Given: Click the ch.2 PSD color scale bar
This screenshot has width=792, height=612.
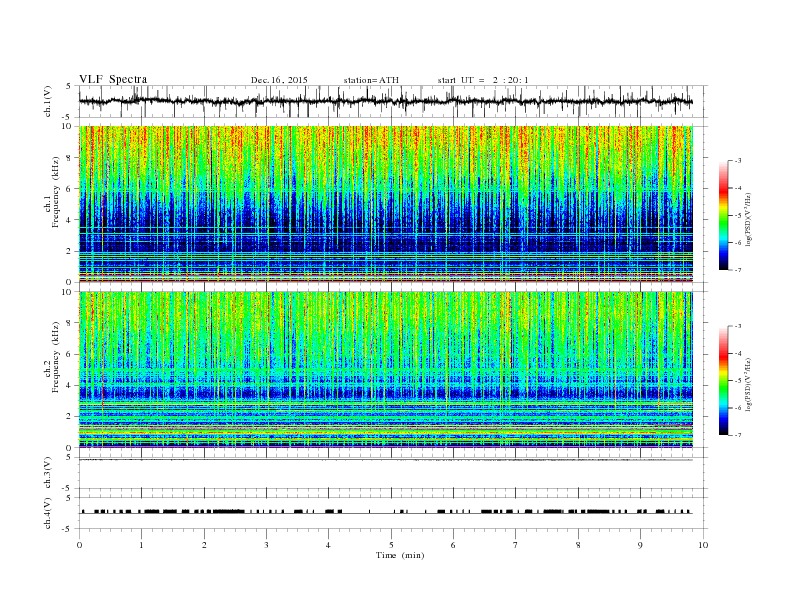Looking at the screenshot, I should [x=724, y=381].
